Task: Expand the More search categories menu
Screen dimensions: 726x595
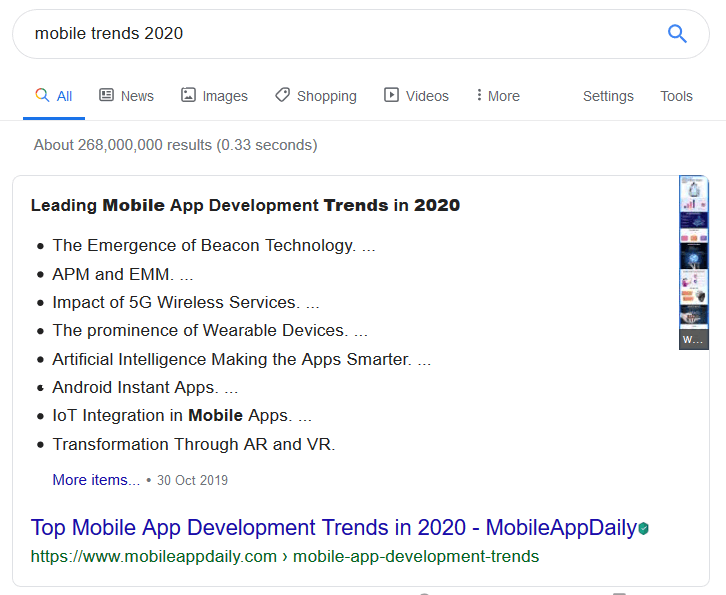Action: pos(498,96)
